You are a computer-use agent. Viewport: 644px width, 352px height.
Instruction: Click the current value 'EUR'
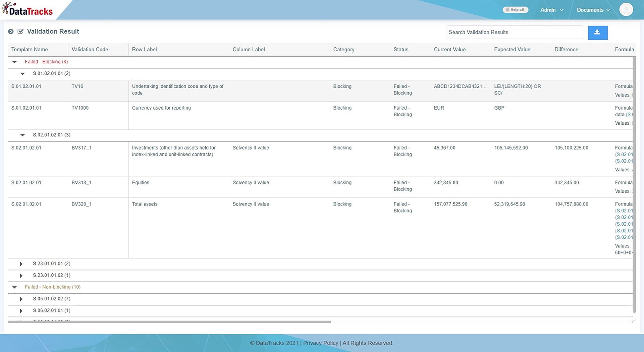439,108
